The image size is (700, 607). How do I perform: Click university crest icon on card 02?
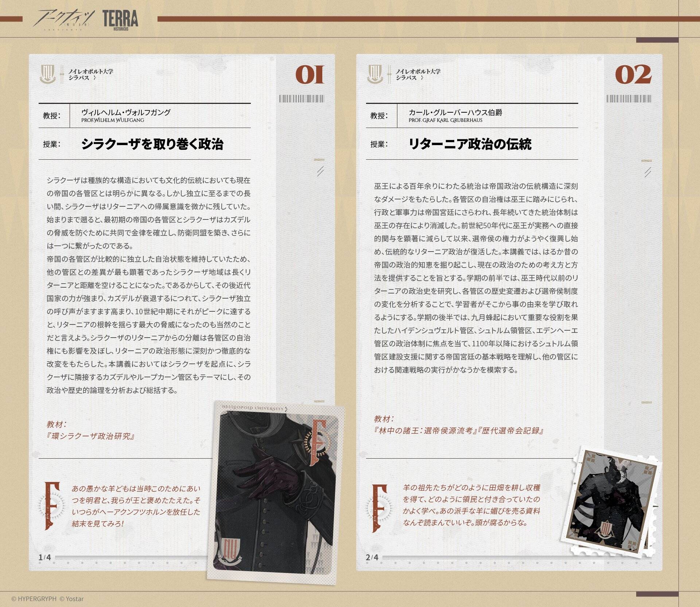tap(375, 74)
